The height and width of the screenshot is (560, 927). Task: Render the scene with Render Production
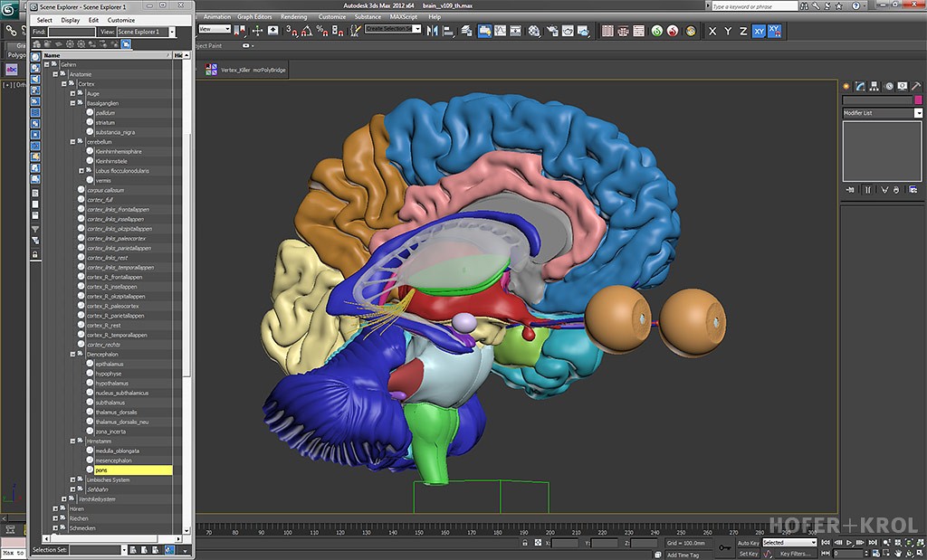[583, 31]
